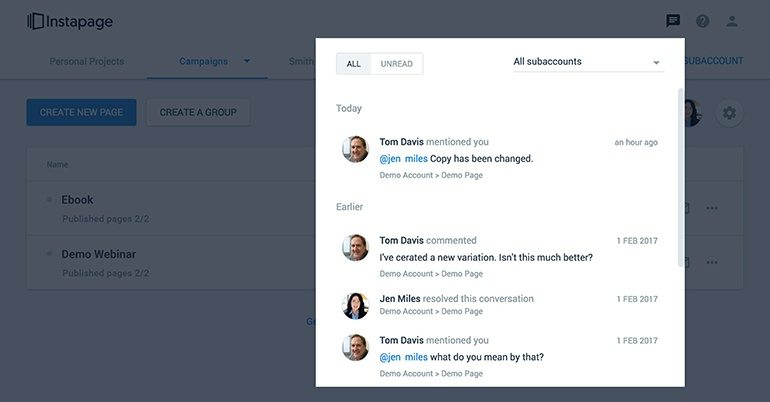
Task: Click the CREATE NEW PAGE button
Action: [x=82, y=112]
